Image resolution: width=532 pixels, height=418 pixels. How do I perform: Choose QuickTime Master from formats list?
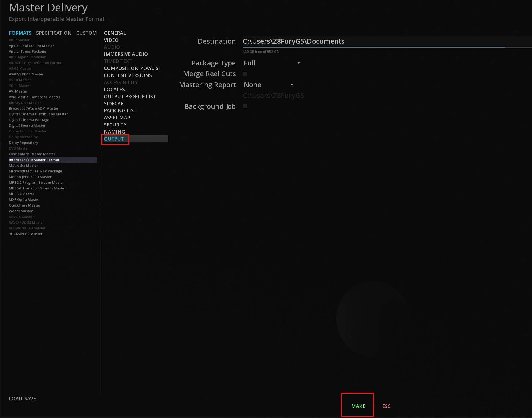pyautogui.click(x=24, y=205)
